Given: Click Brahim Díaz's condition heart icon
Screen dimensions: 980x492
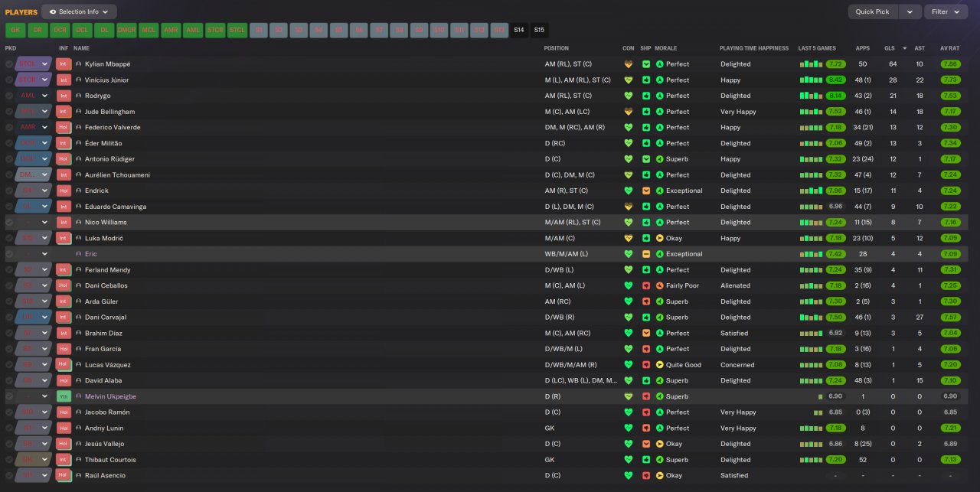Looking at the screenshot, I should pos(629,333).
